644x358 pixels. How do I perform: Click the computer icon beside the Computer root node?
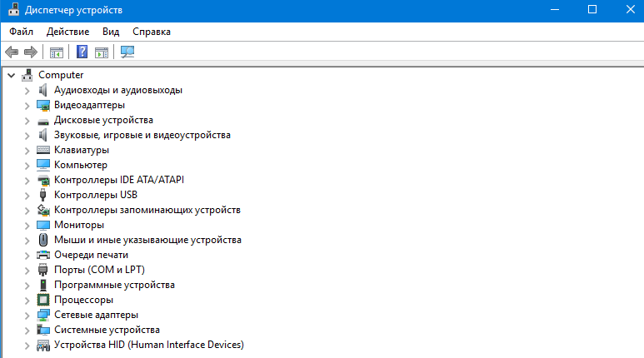tap(27, 75)
